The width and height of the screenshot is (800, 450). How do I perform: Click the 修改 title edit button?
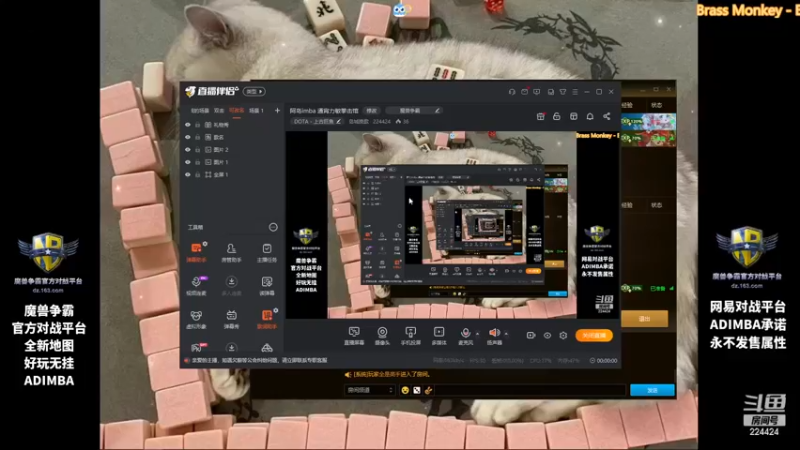coord(371,110)
